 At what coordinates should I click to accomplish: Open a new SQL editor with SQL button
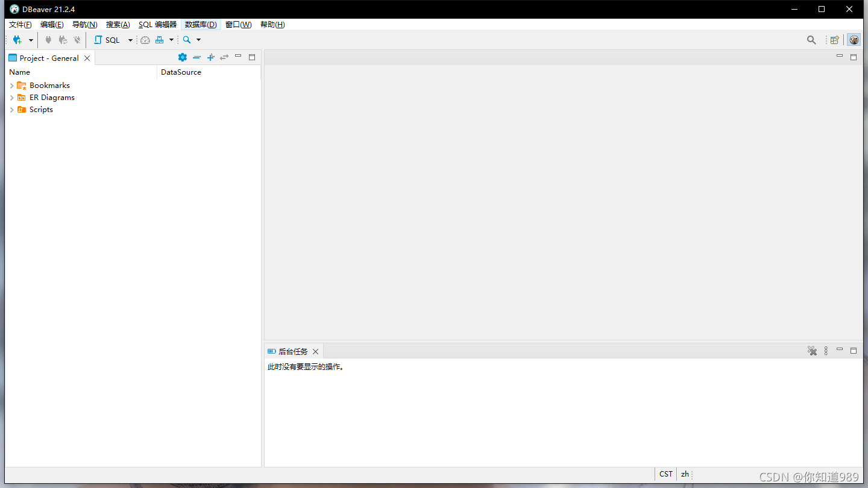click(x=107, y=40)
